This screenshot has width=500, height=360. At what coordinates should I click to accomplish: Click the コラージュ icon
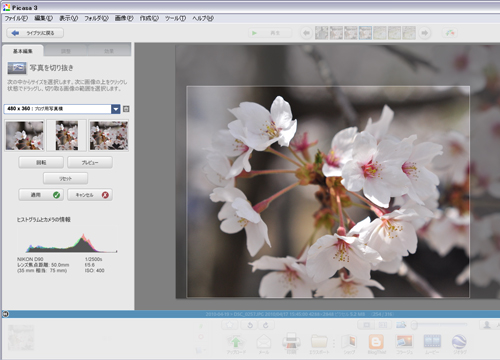(x=404, y=343)
